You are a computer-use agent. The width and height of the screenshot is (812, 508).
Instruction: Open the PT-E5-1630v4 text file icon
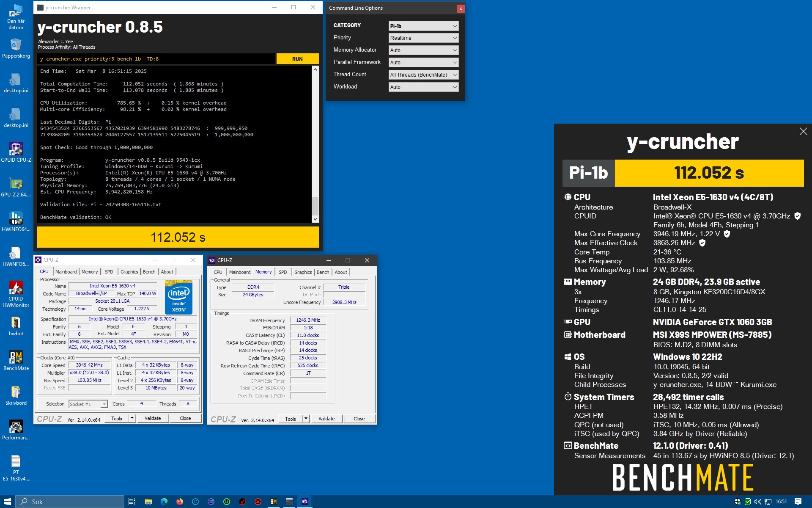(16, 468)
